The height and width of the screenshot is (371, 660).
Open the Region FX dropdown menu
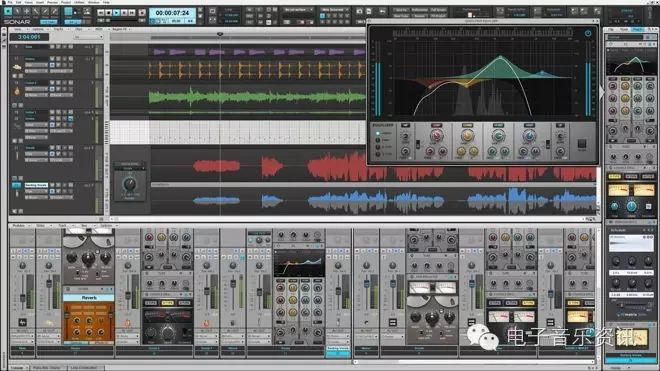coord(122,29)
